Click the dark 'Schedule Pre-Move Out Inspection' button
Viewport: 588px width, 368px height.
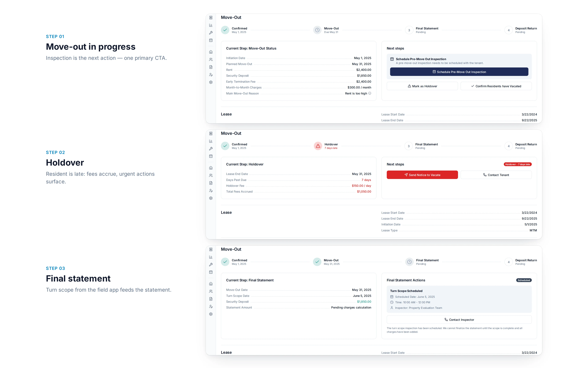click(x=459, y=72)
